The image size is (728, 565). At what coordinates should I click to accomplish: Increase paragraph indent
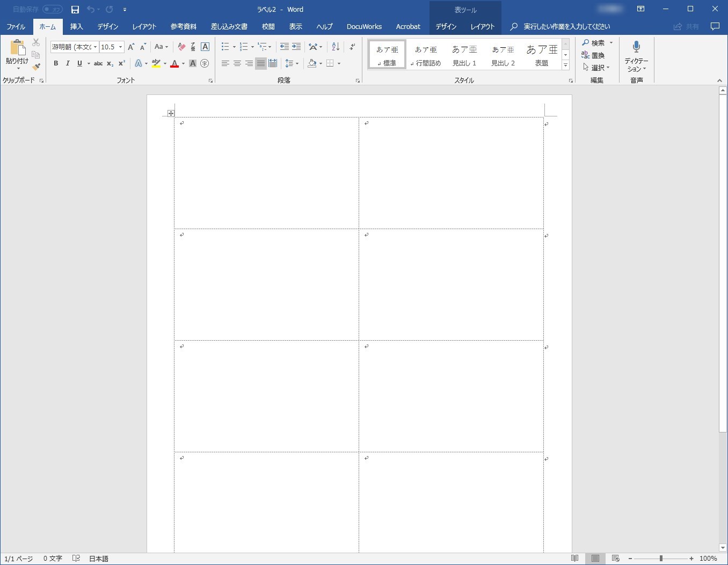click(x=296, y=47)
